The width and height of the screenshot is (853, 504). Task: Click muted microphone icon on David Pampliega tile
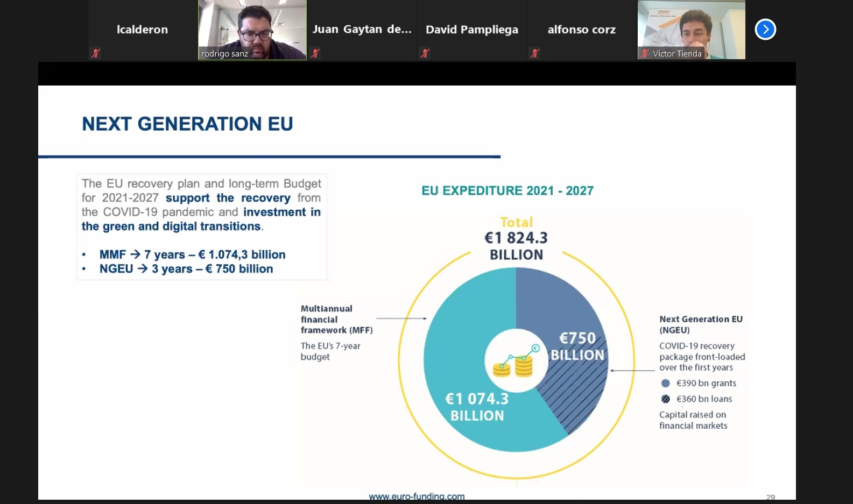[x=425, y=53]
